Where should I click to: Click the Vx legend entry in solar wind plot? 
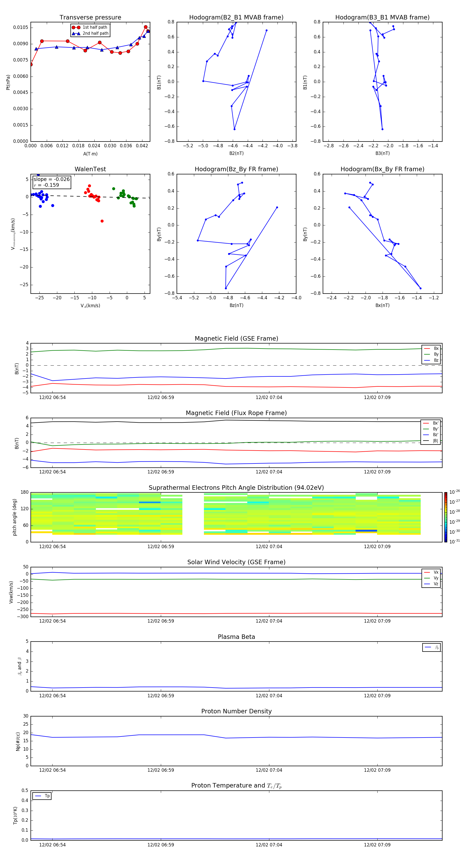click(x=431, y=573)
